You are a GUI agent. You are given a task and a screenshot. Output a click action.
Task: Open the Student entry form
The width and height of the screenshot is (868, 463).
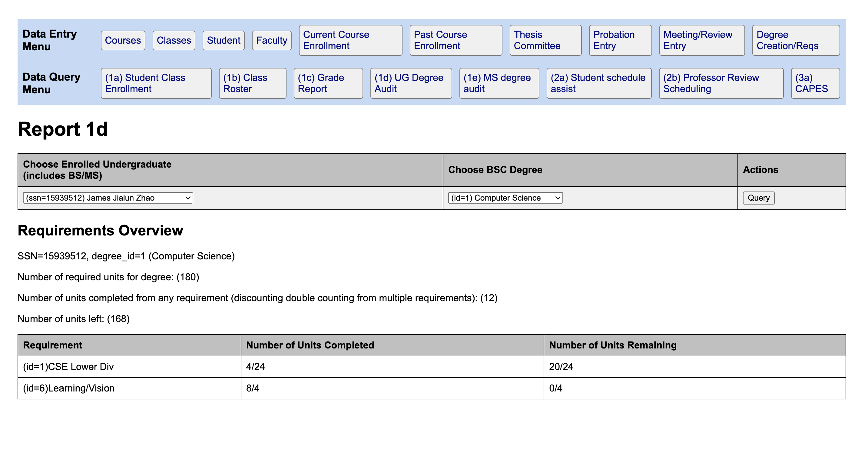pyautogui.click(x=223, y=41)
